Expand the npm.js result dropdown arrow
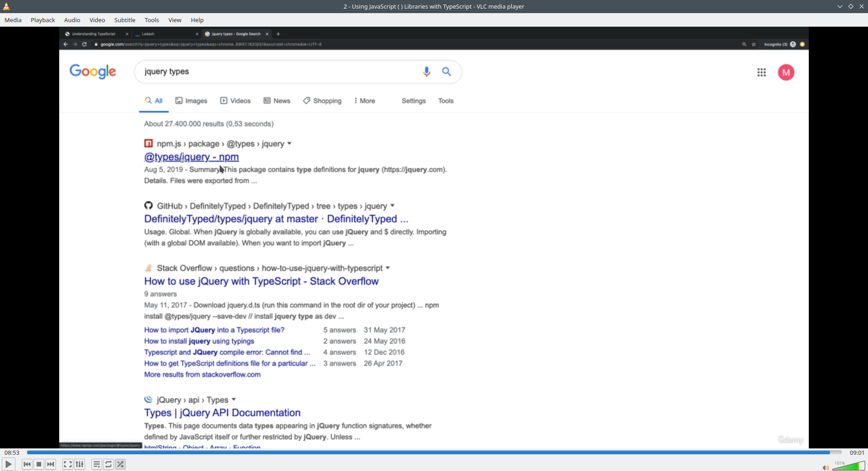 289,144
